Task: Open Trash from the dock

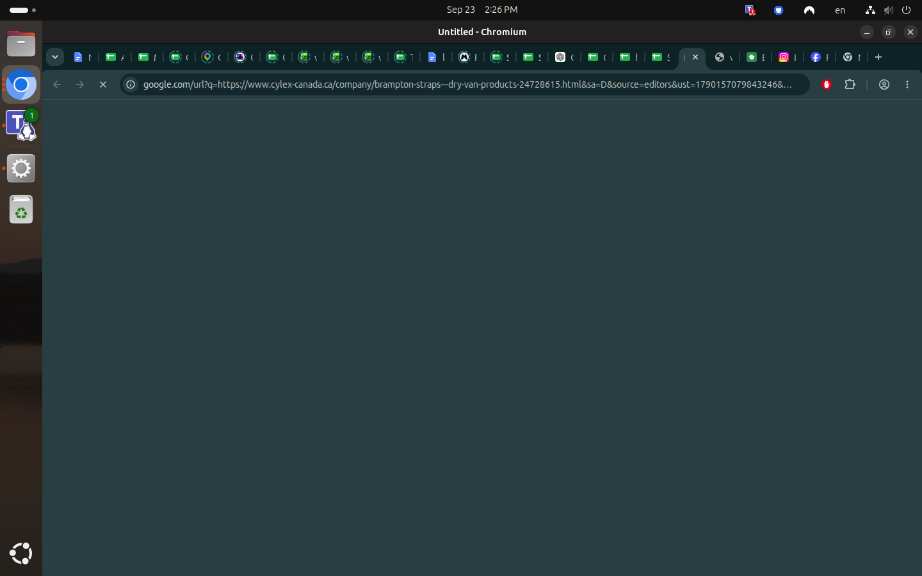Action: (x=21, y=209)
